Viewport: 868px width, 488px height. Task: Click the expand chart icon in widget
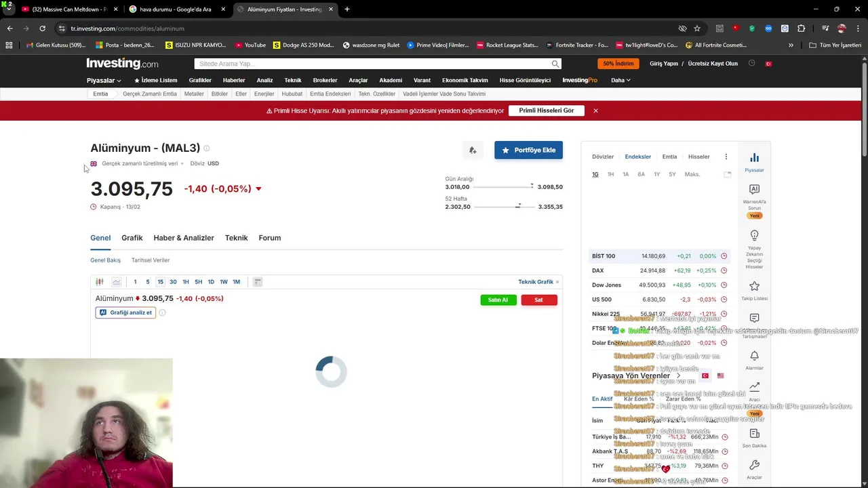[x=728, y=174]
